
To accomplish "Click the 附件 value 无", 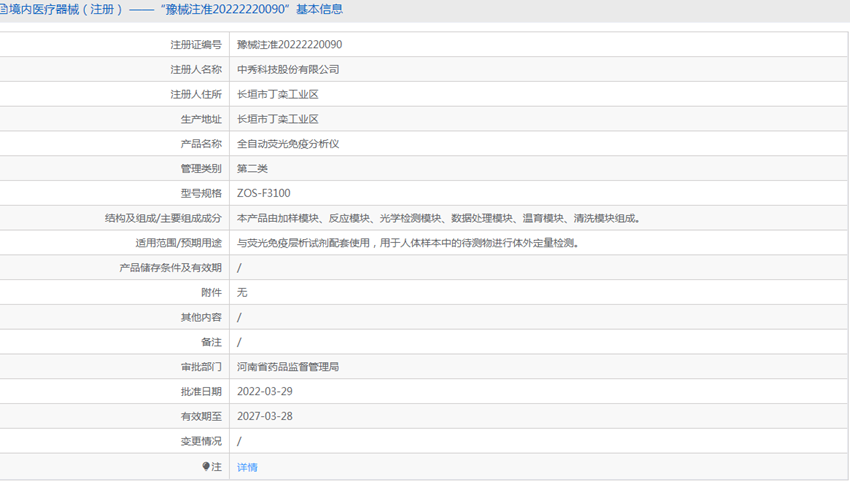I will point(242,292).
